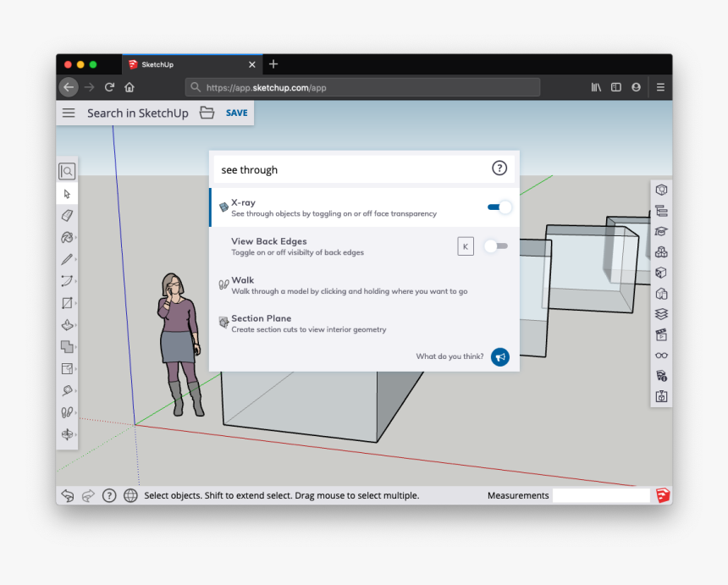The image size is (728, 585).
Task: Click the K shortcut key badge
Action: pyautogui.click(x=466, y=246)
